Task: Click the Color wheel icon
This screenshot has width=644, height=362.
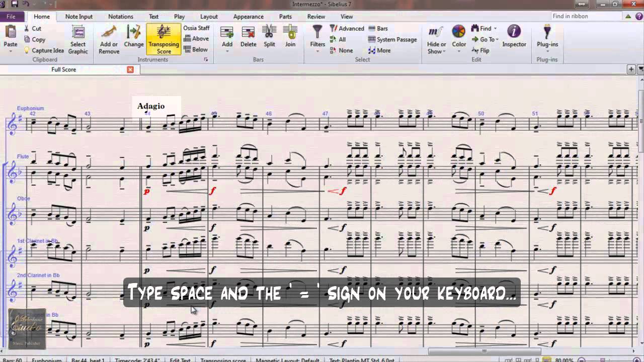Action: click(458, 32)
